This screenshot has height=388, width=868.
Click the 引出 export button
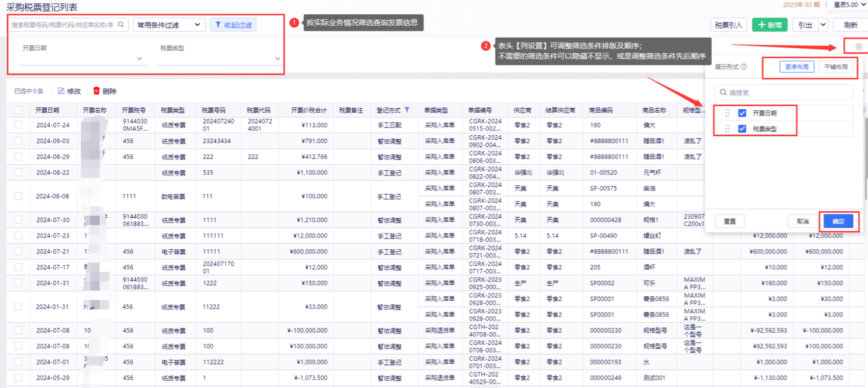805,25
